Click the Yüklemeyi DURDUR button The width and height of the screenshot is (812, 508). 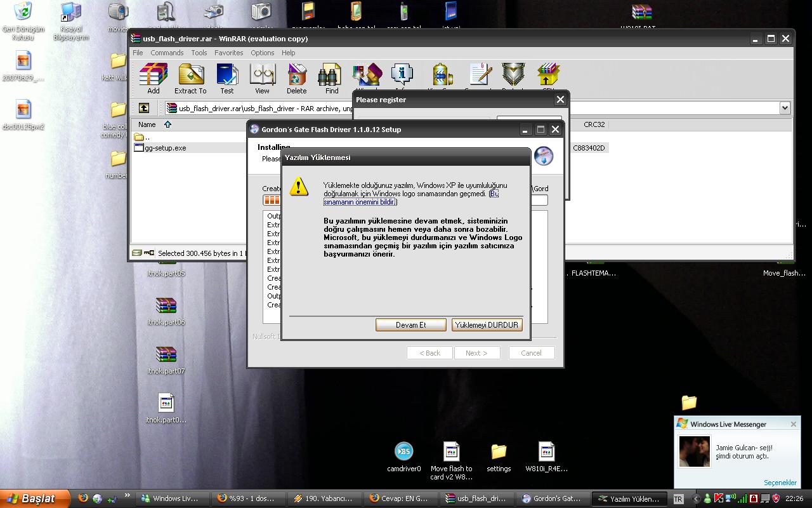[487, 324]
